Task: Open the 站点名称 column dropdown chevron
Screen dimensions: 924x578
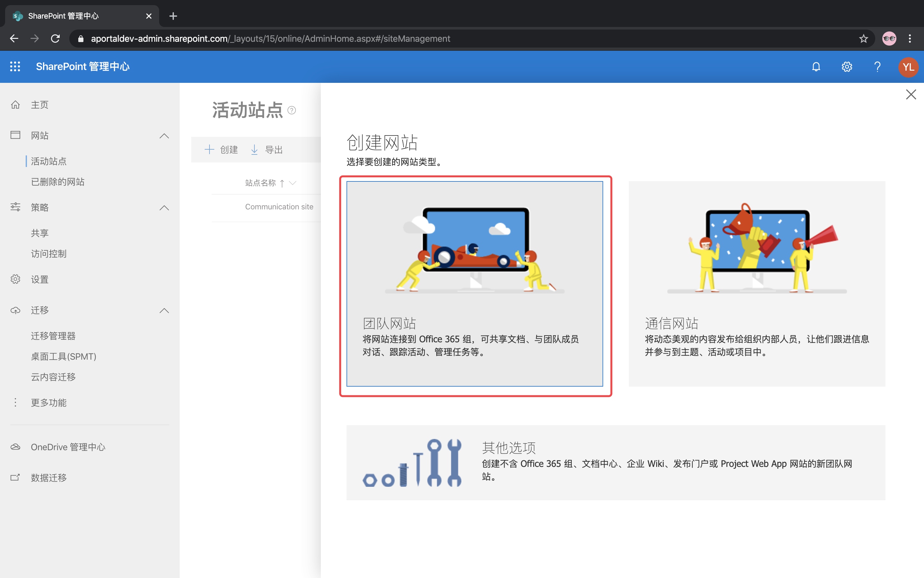Action: click(293, 183)
